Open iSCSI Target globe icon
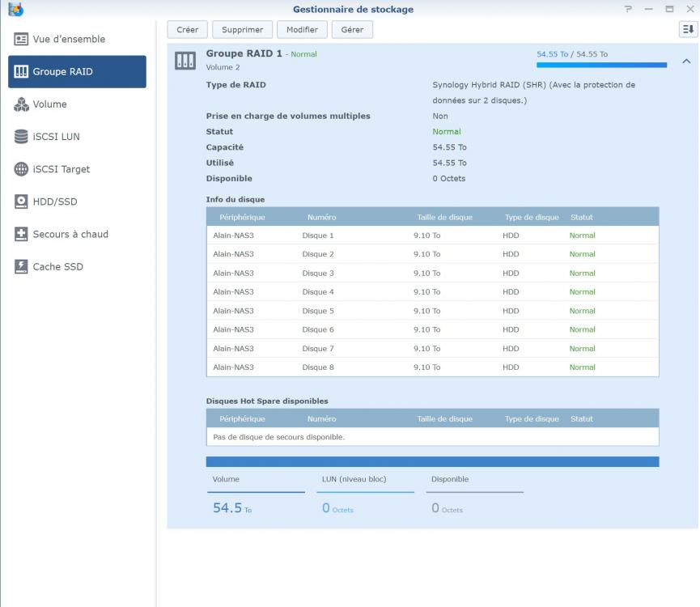This screenshot has width=700, height=607. (21, 169)
